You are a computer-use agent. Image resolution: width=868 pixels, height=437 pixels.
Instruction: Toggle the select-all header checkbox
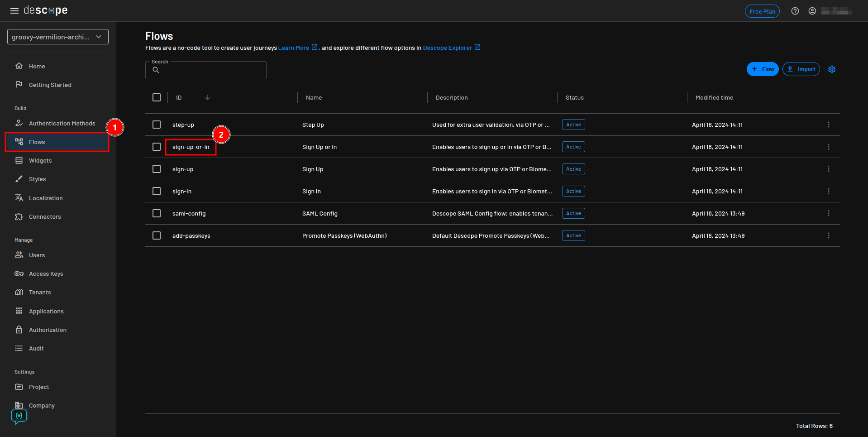coord(157,97)
